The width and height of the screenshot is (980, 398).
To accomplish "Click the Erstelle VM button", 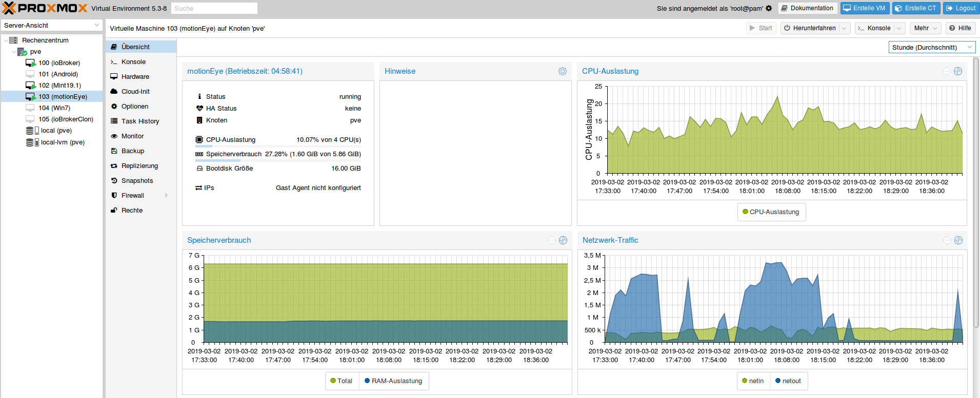I will 865,8.
